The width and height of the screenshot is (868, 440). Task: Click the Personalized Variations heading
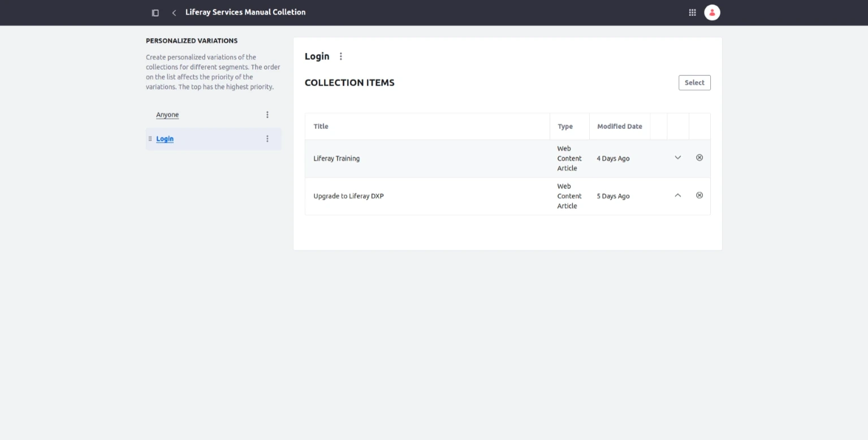[x=192, y=41]
